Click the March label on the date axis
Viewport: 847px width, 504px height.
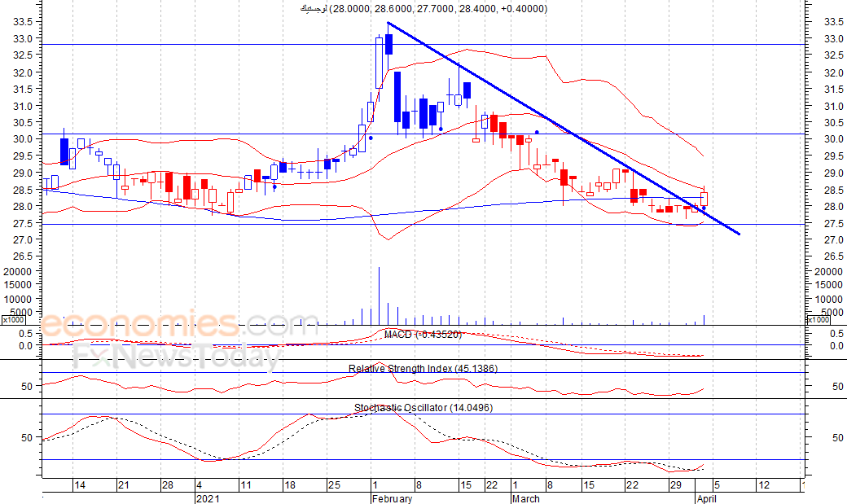525,498
